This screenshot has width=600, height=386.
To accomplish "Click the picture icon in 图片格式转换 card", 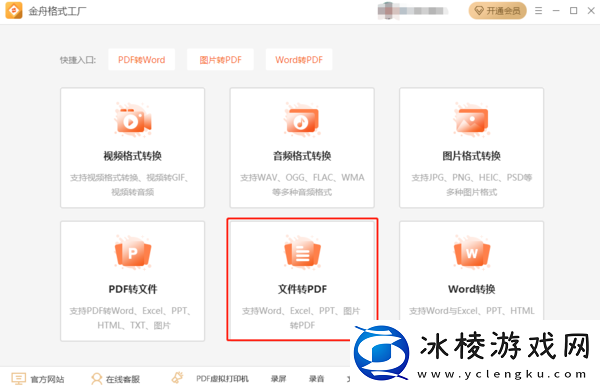I will 472,120.
